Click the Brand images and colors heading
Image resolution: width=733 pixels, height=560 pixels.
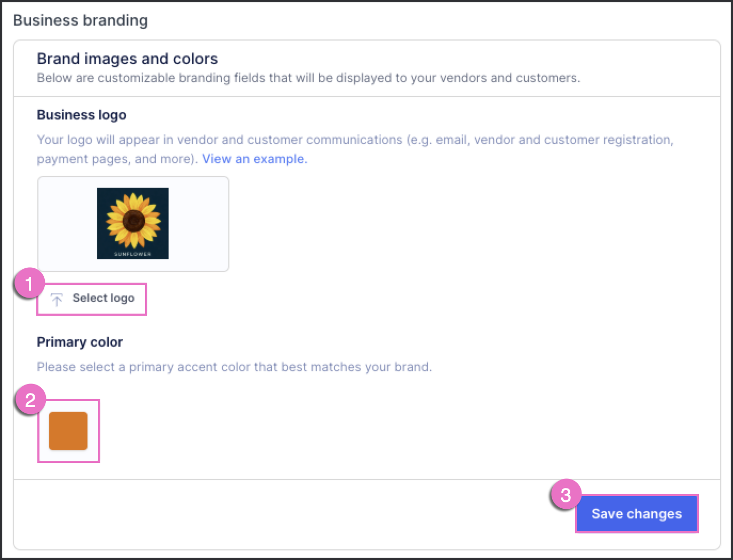point(128,59)
